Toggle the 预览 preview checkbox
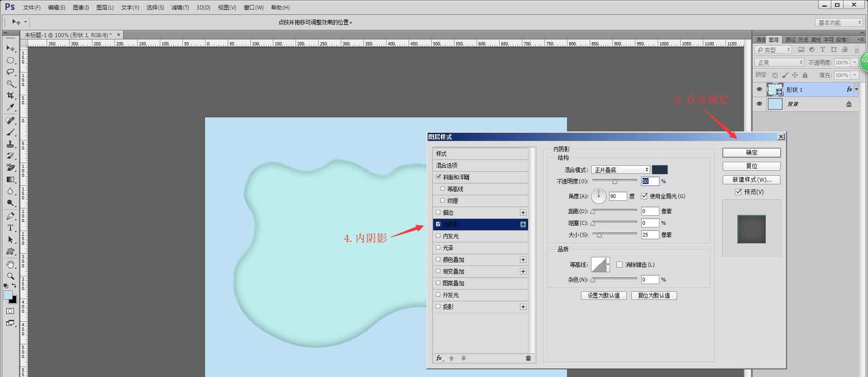Screen dimensions: 868x377 coord(739,192)
